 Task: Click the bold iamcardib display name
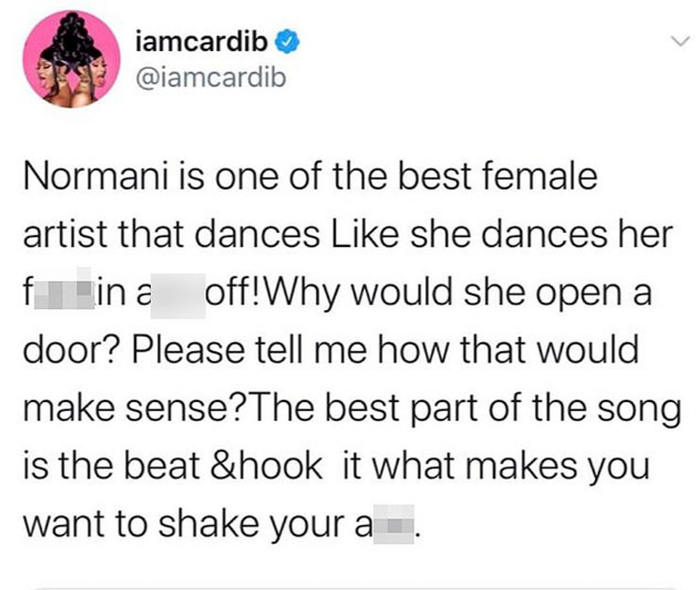coord(201,42)
